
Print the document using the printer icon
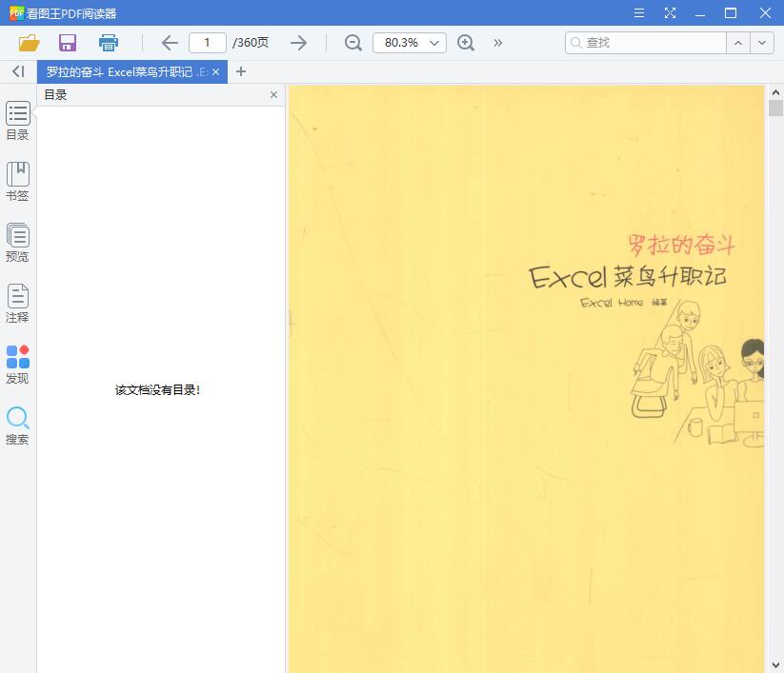tap(108, 43)
